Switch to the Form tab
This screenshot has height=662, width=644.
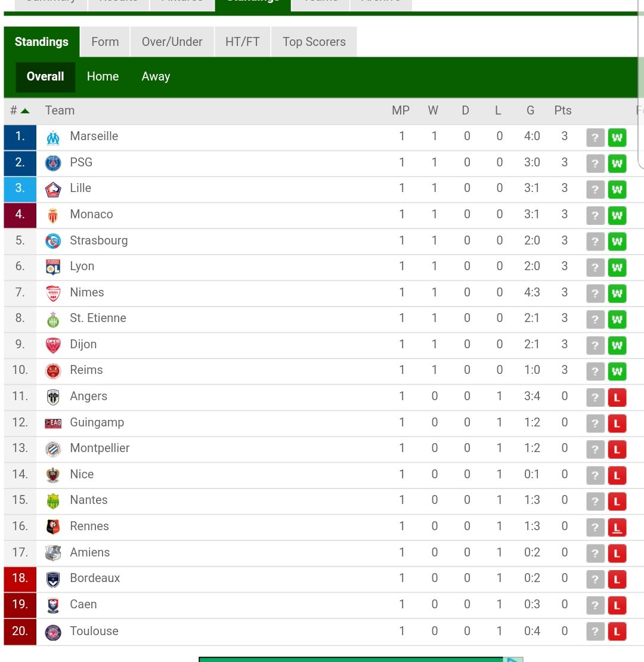pos(105,42)
